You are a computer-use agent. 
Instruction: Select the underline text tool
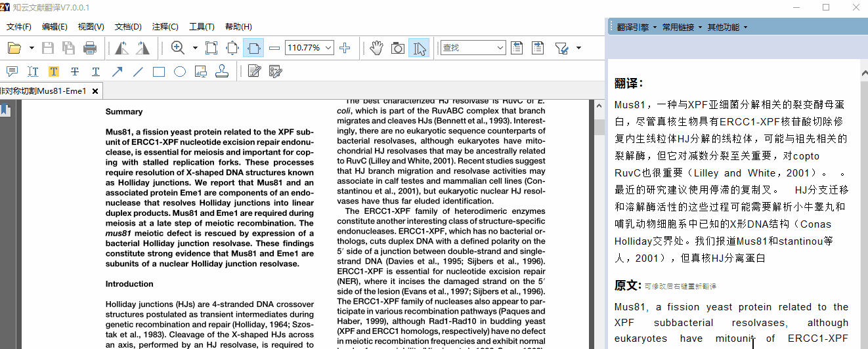95,72
